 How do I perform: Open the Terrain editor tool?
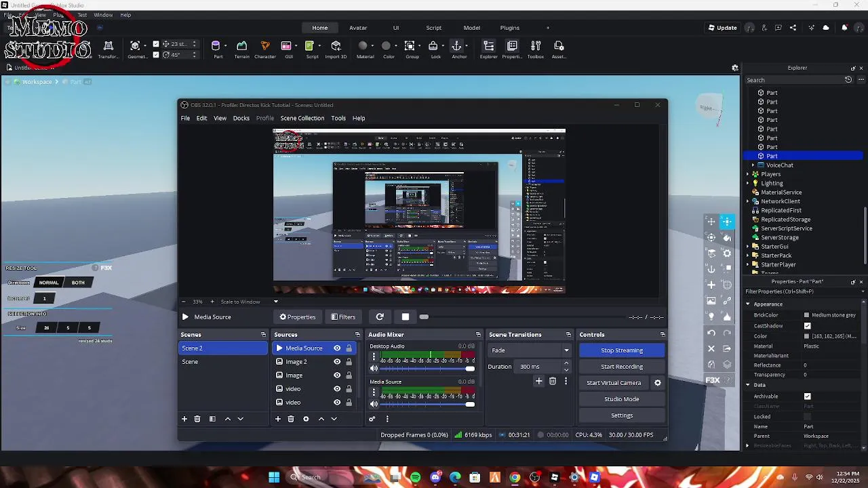click(241, 49)
